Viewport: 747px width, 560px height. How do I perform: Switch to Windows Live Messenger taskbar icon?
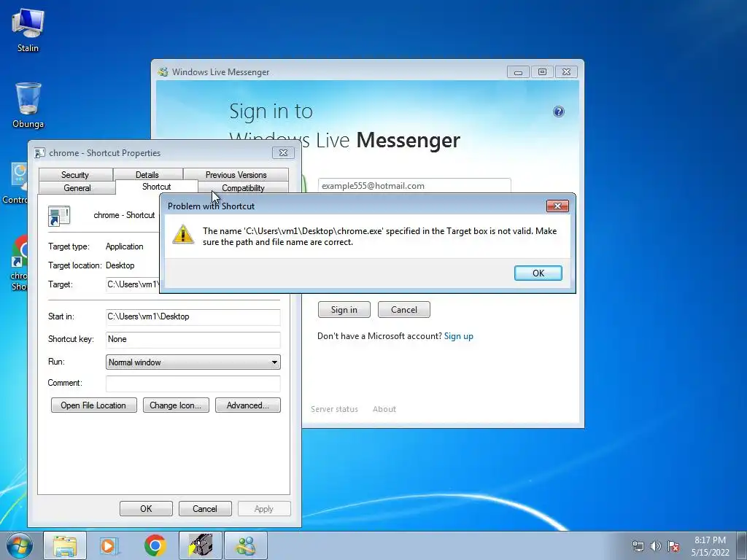click(x=246, y=545)
